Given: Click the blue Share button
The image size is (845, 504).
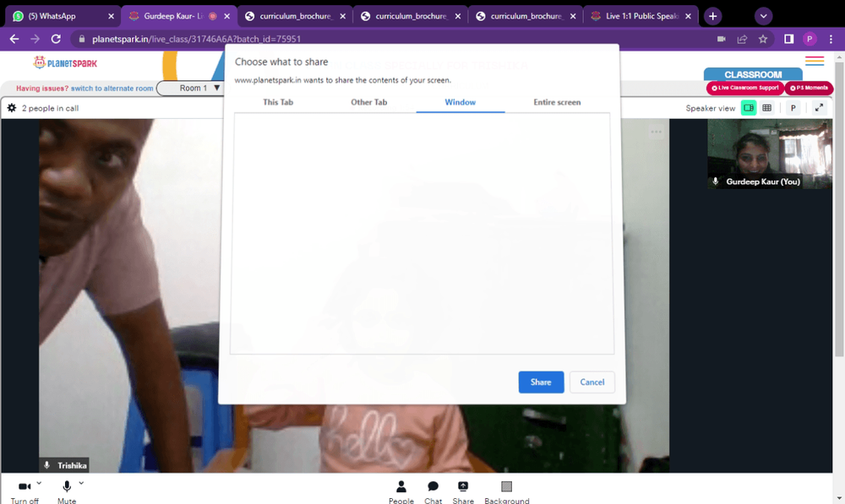Looking at the screenshot, I should pyautogui.click(x=541, y=382).
